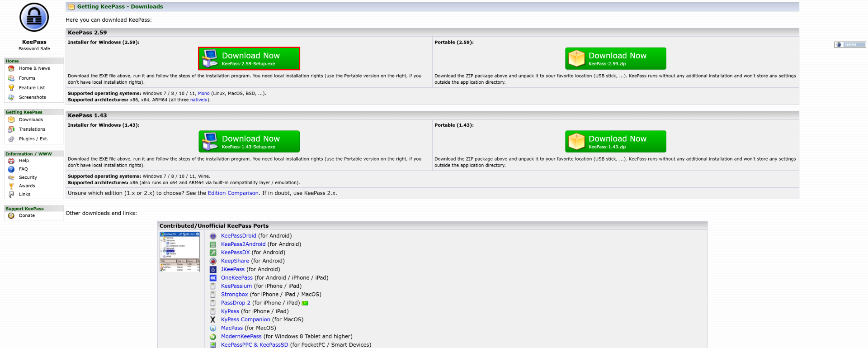Click the FAQ question mark icon
The image size is (868, 348).
click(11, 169)
